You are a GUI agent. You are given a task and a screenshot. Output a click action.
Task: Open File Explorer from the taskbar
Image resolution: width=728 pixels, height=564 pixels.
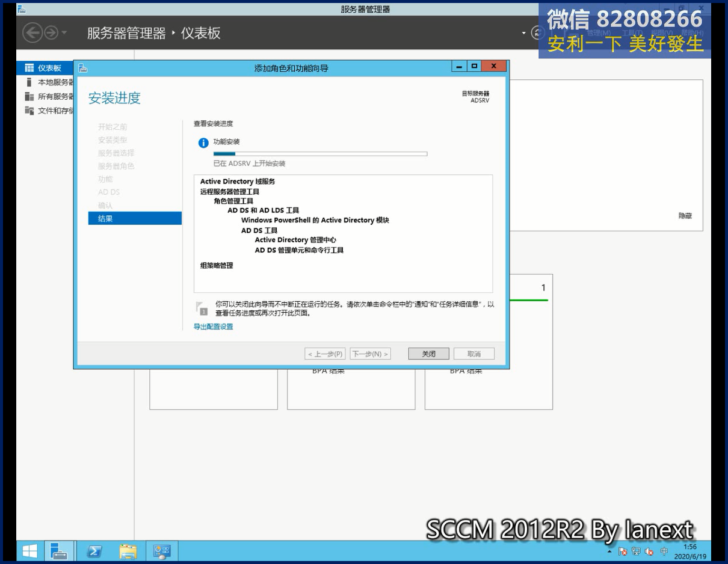point(128,551)
